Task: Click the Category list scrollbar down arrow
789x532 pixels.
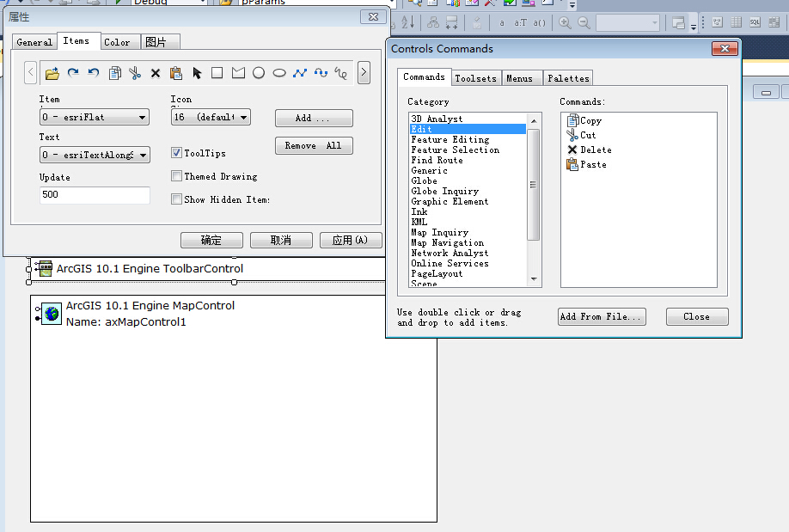Action: pyautogui.click(x=534, y=279)
